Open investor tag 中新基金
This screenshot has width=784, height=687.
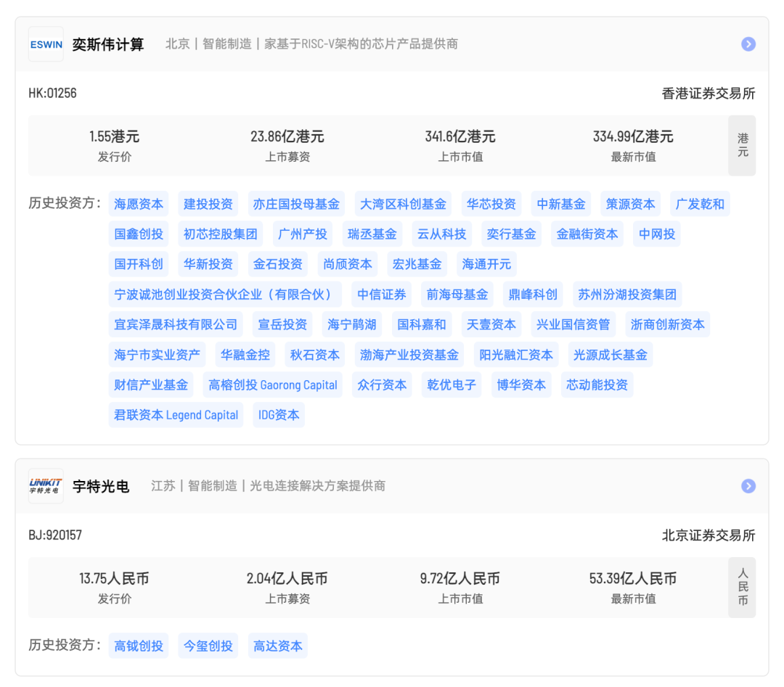point(561,204)
